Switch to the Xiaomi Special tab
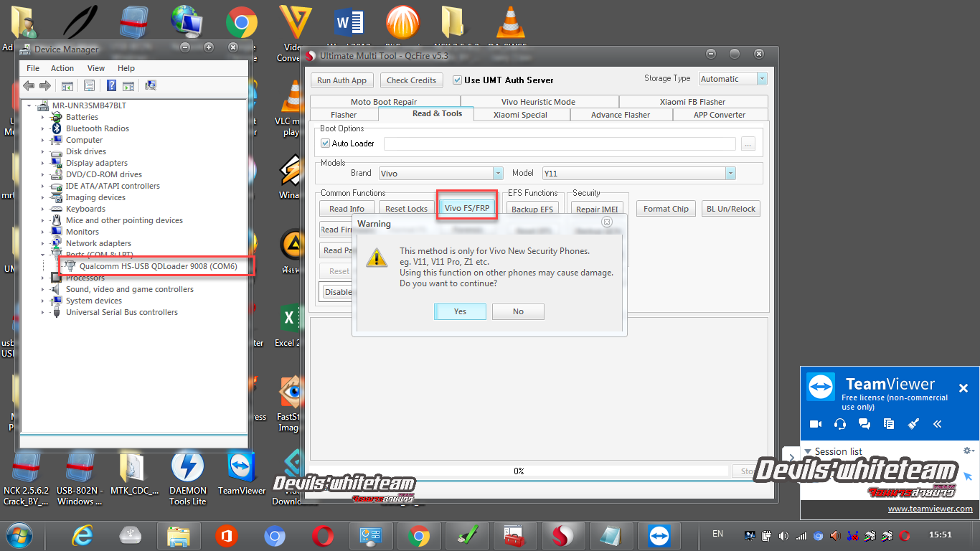 520,115
